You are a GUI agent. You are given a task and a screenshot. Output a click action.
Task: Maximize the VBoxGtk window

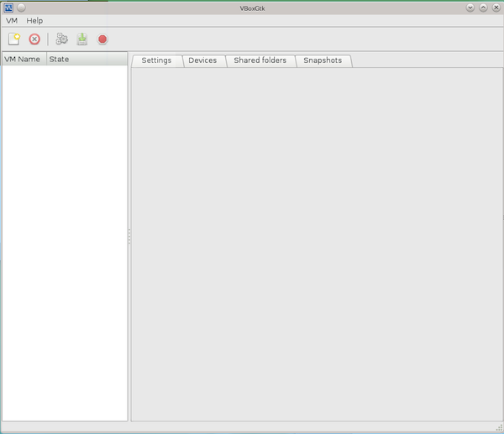483,8
